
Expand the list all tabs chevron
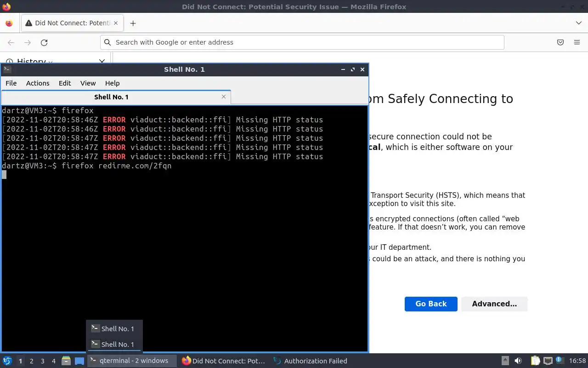pos(578,23)
